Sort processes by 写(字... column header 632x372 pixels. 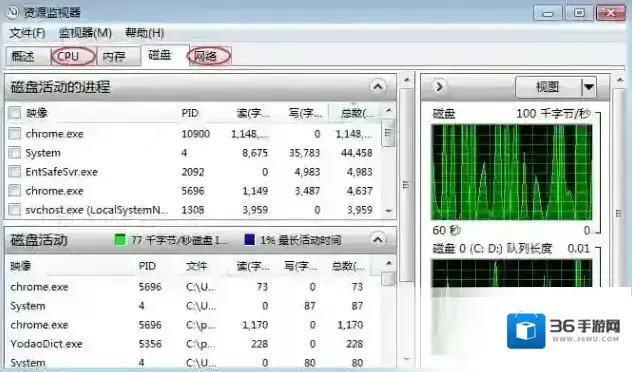305,113
